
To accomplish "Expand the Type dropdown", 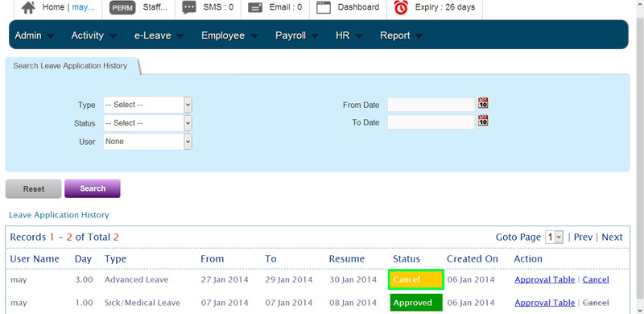I will [147, 105].
